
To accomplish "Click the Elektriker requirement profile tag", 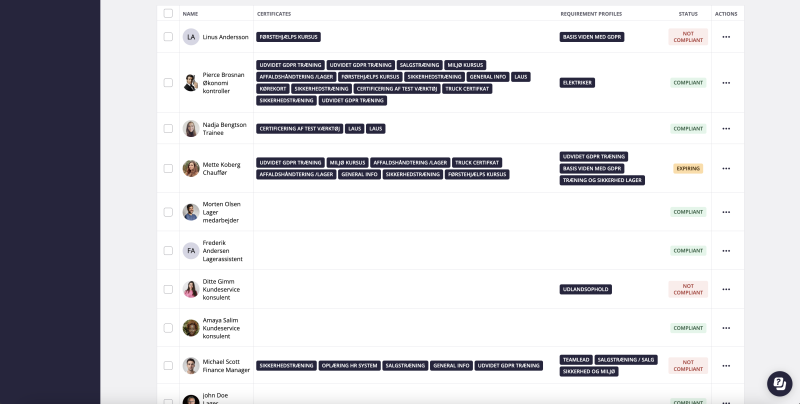I will point(577,83).
